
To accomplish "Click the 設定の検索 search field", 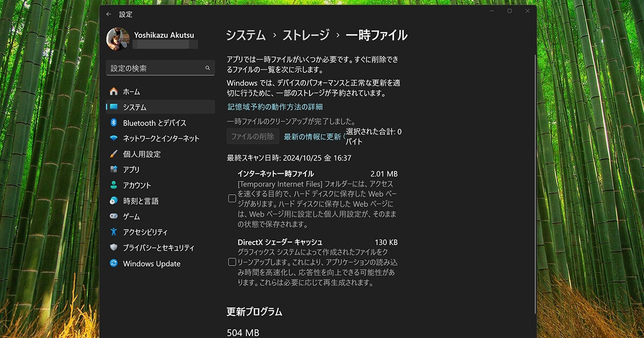I will (x=160, y=68).
